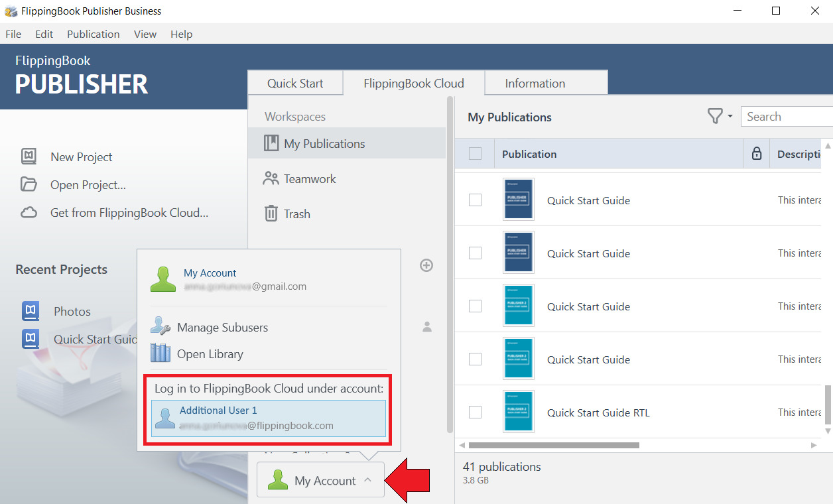
Task: Click the plus add-collection icon
Action: (x=426, y=265)
